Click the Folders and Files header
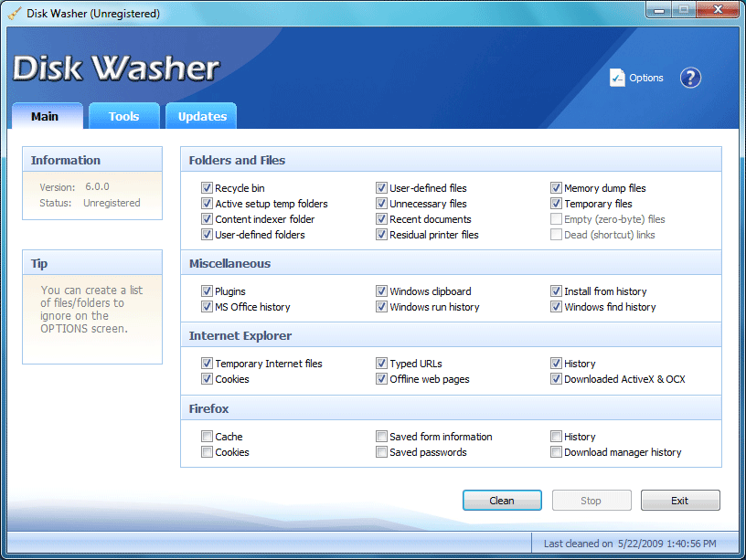 (x=451, y=160)
